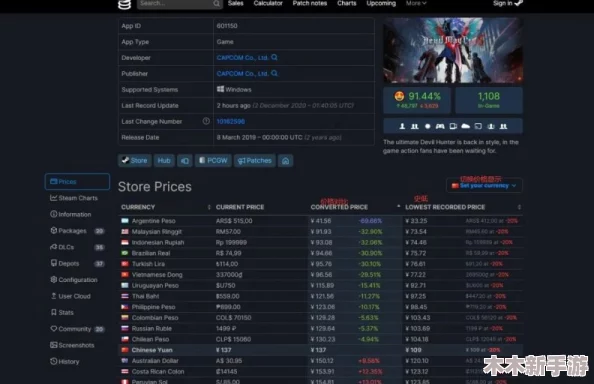Open the Upcoming releases page
The width and height of the screenshot is (594, 384).
381,3
